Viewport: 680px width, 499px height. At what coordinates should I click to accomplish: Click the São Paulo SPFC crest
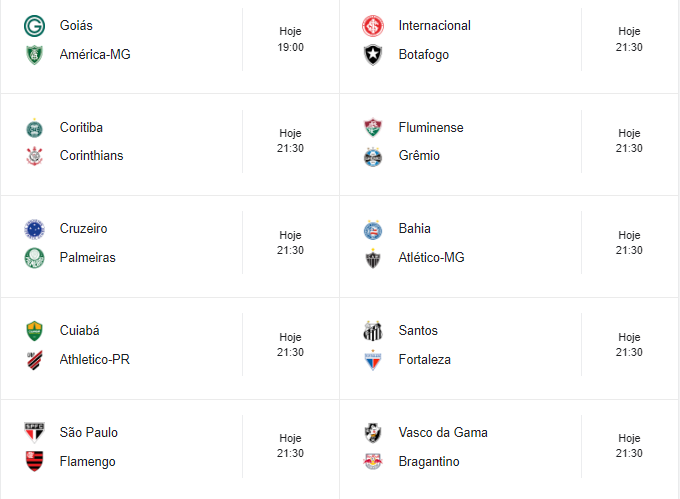coord(34,432)
